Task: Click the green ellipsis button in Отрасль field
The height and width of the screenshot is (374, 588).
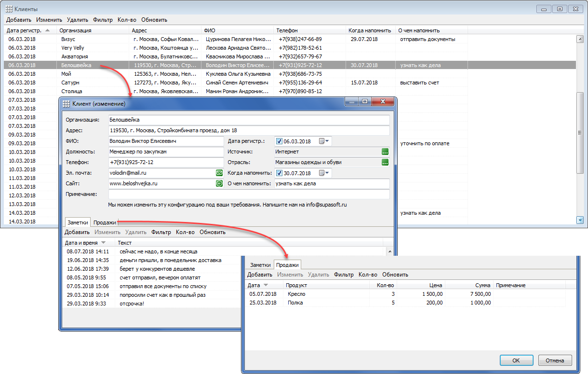Action: 385,162
